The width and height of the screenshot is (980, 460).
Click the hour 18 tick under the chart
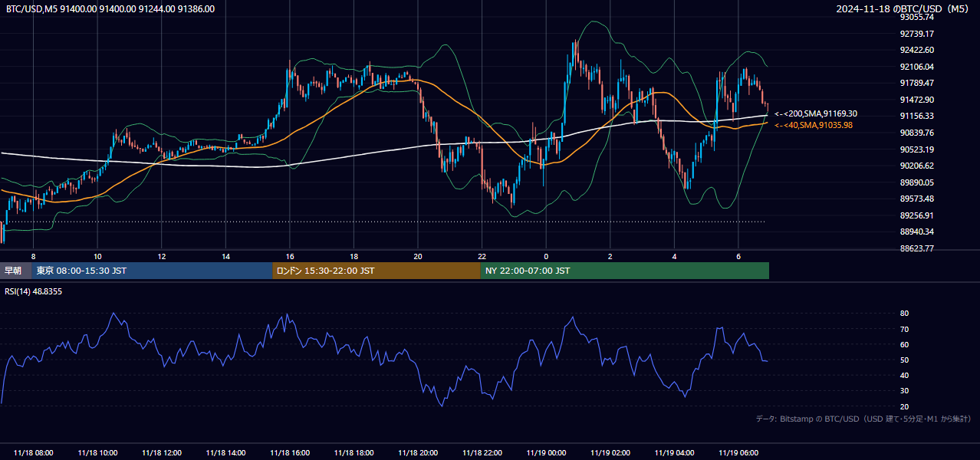pyautogui.click(x=354, y=256)
